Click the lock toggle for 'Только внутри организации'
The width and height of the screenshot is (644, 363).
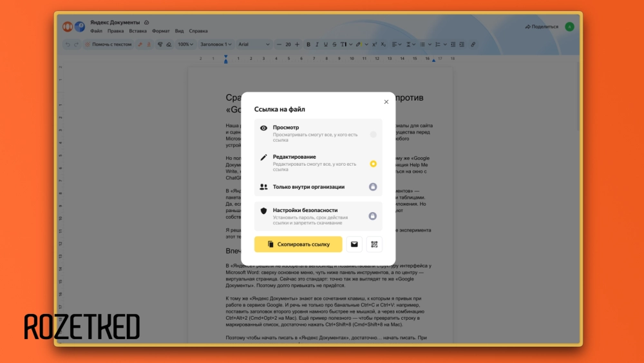[x=373, y=186]
